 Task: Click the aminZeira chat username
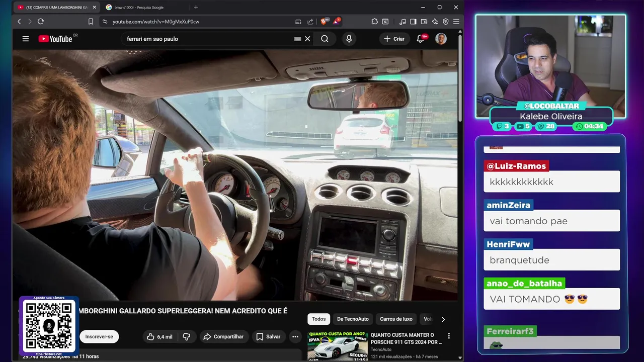point(508,205)
